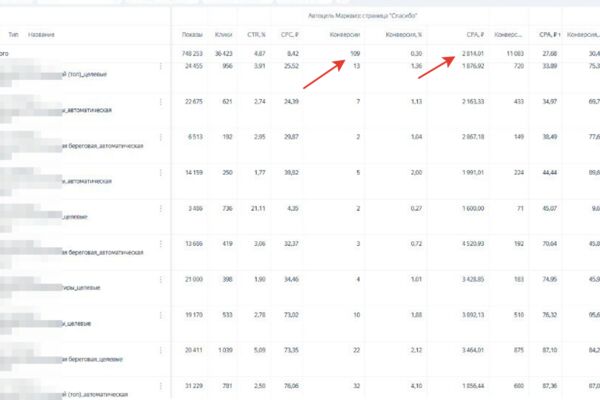Click the CPA cell 4 520,93
The width and height of the screenshot is (600, 400).
pos(473,244)
